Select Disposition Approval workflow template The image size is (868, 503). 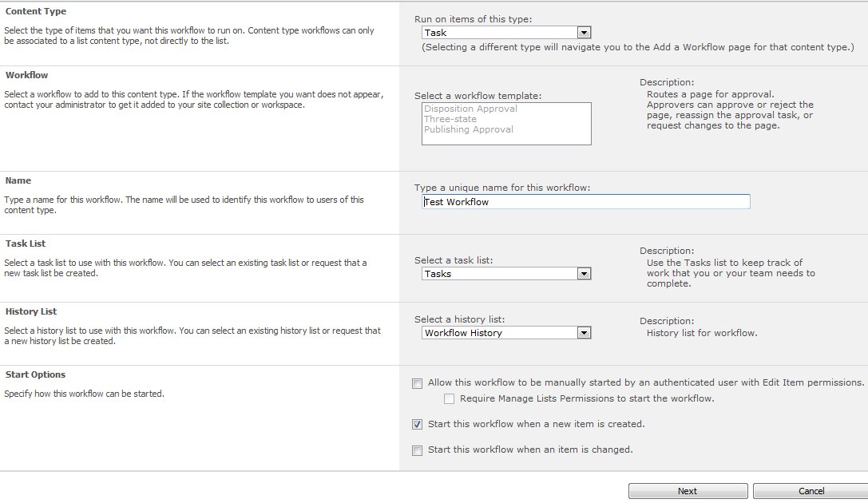click(x=470, y=109)
